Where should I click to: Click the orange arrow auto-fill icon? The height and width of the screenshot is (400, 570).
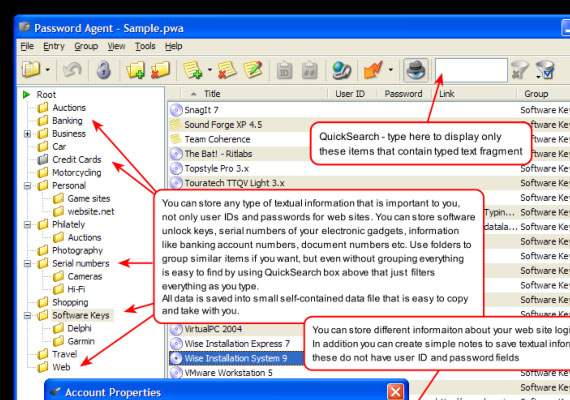373,70
